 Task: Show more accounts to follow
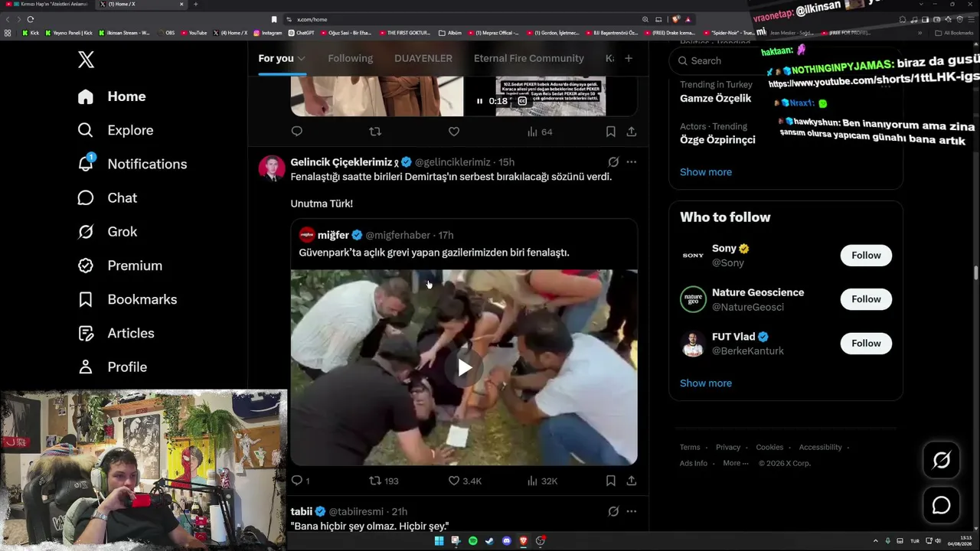(706, 383)
